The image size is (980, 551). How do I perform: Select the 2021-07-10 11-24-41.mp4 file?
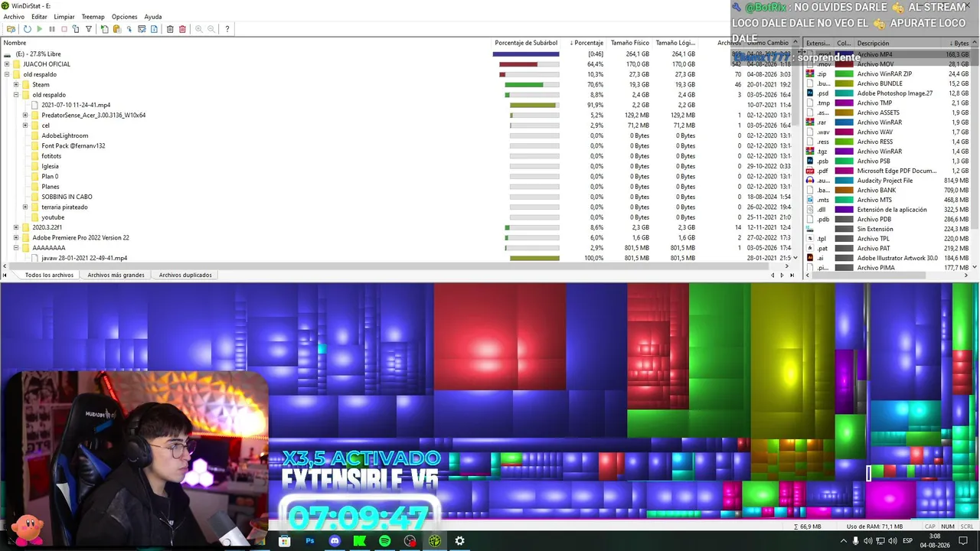coord(76,105)
